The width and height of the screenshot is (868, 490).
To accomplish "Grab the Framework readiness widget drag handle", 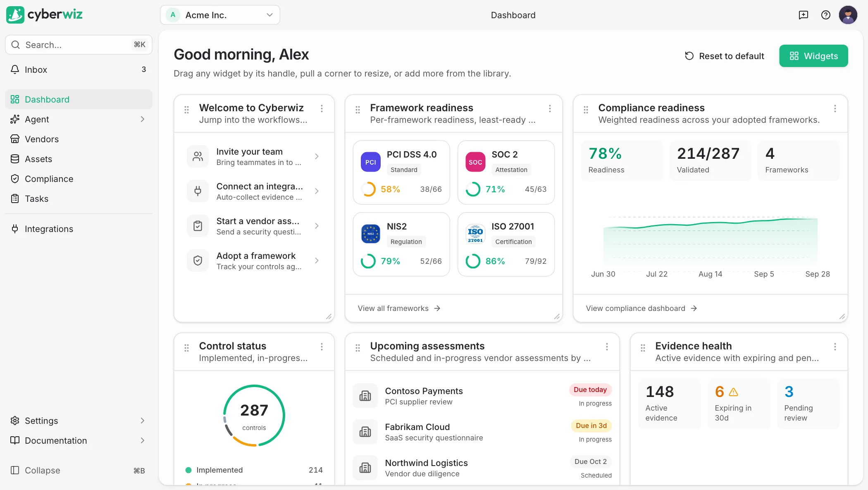I will coord(358,110).
